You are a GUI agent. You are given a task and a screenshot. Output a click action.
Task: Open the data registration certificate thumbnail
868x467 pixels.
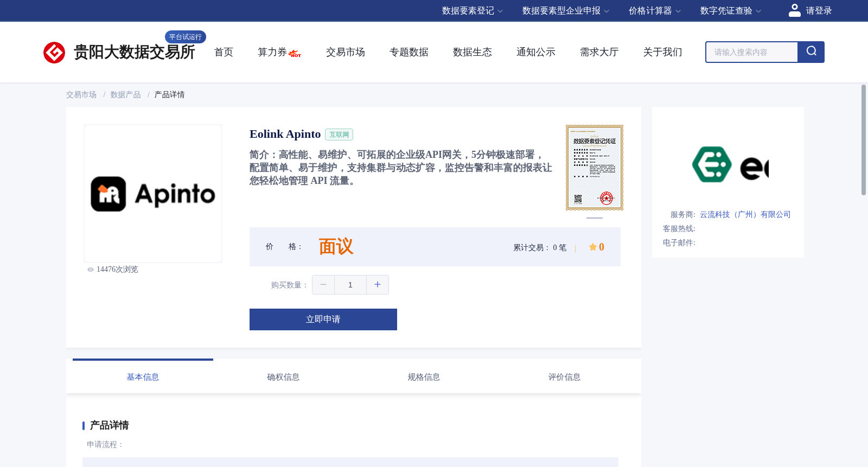(595, 168)
